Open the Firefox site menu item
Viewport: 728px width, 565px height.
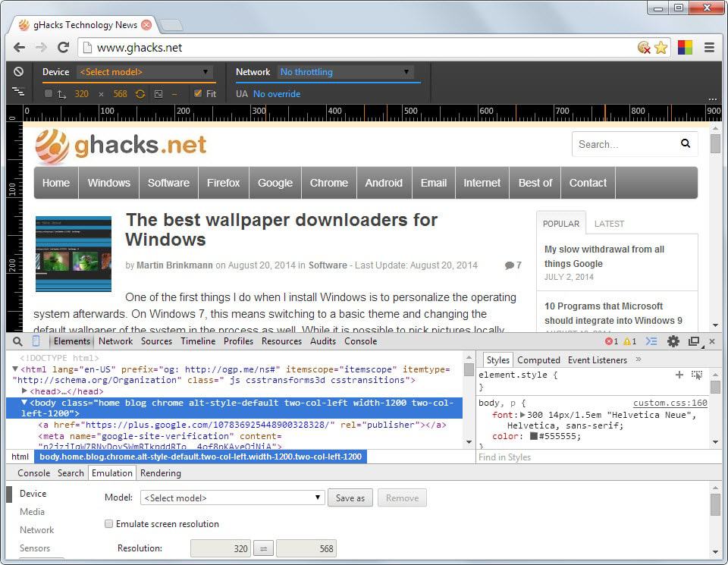[x=223, y=183]
